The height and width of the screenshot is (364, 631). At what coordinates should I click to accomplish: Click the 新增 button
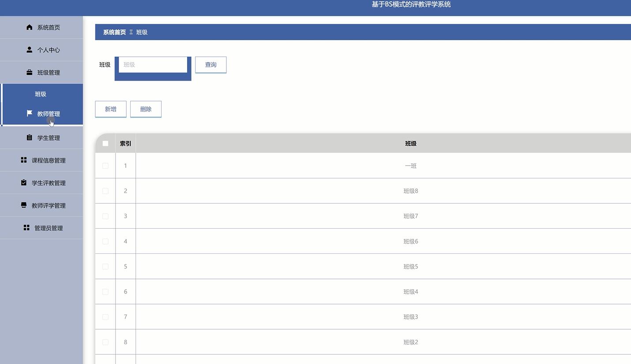point(111,109)
